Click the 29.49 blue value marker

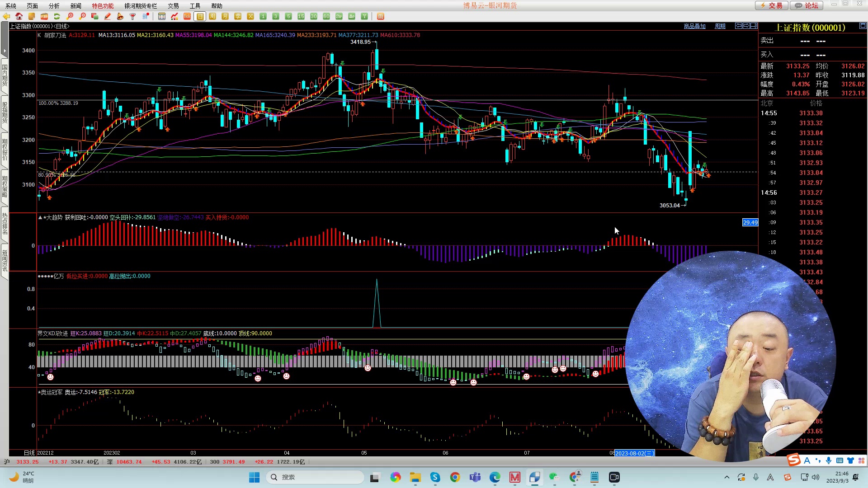(750, 222)
